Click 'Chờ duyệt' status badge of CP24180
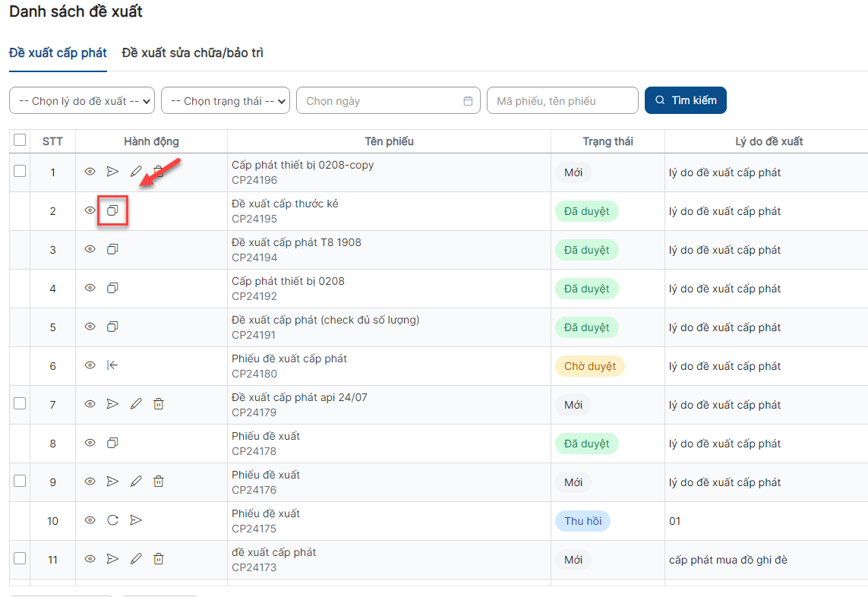Screen dimensions: 868x597 coord(589,366)
